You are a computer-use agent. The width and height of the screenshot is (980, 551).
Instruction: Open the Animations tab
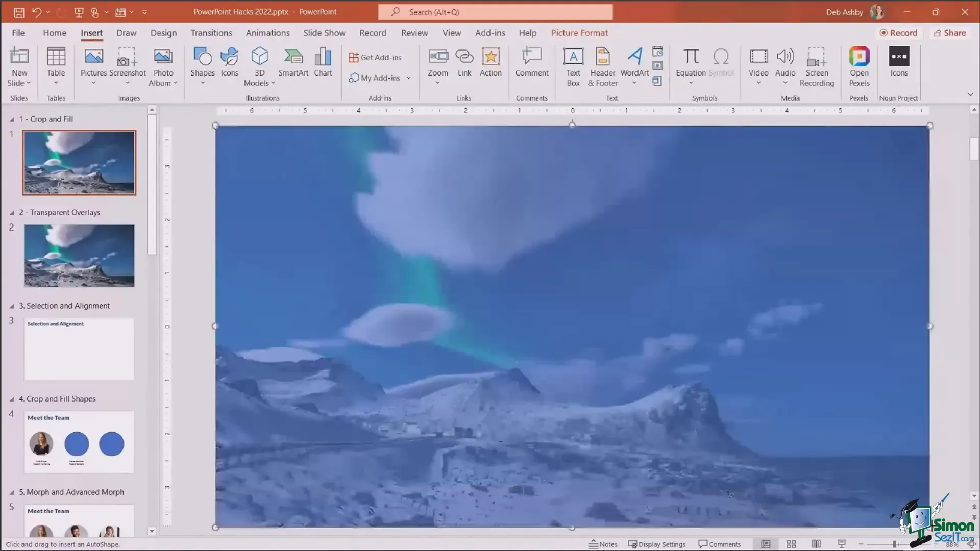[267, 33]
